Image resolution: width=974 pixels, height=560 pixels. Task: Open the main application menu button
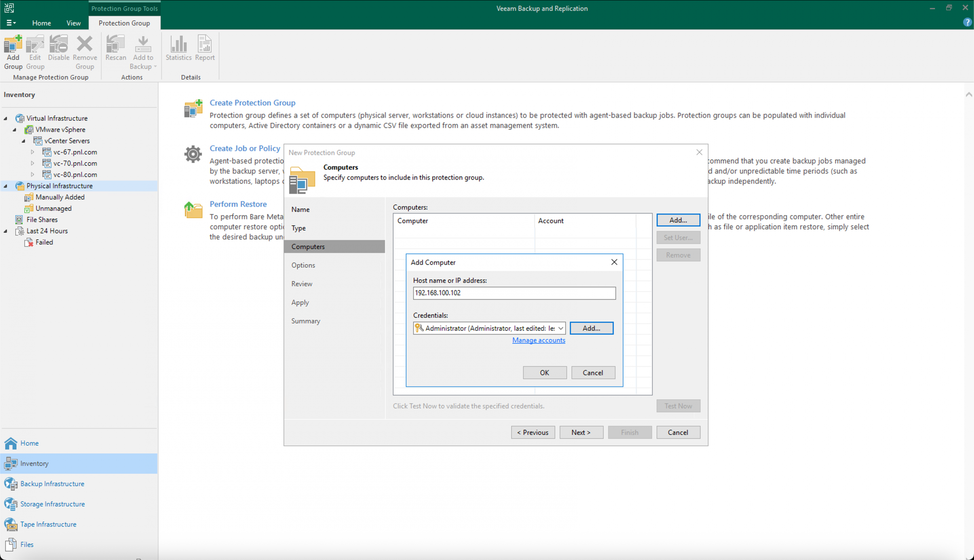pyautogui.click(x=11, y=23)
